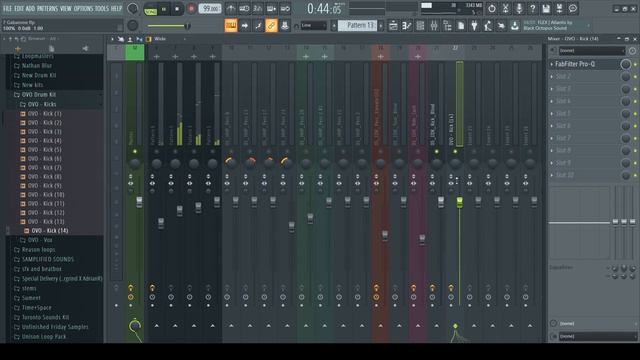
Task: Mute the Master mixer track LED
Action: coord(135,152)
